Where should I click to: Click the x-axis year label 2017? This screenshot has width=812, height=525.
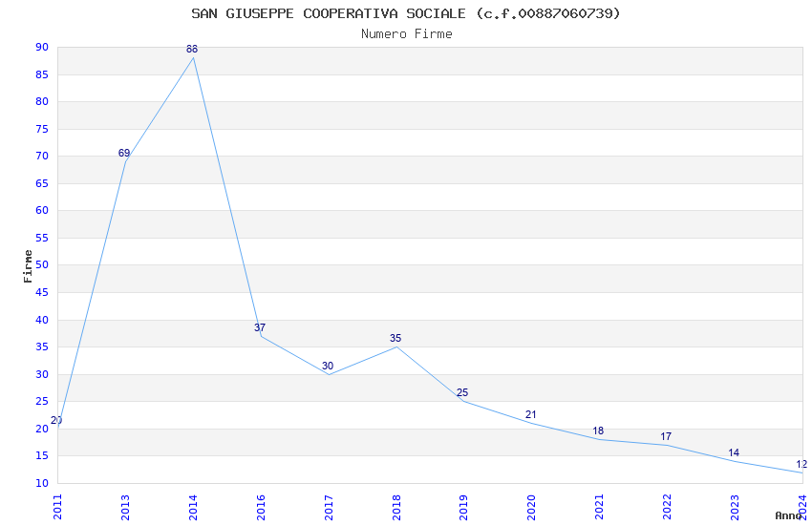pyautogui.click(x=329, y=507)
